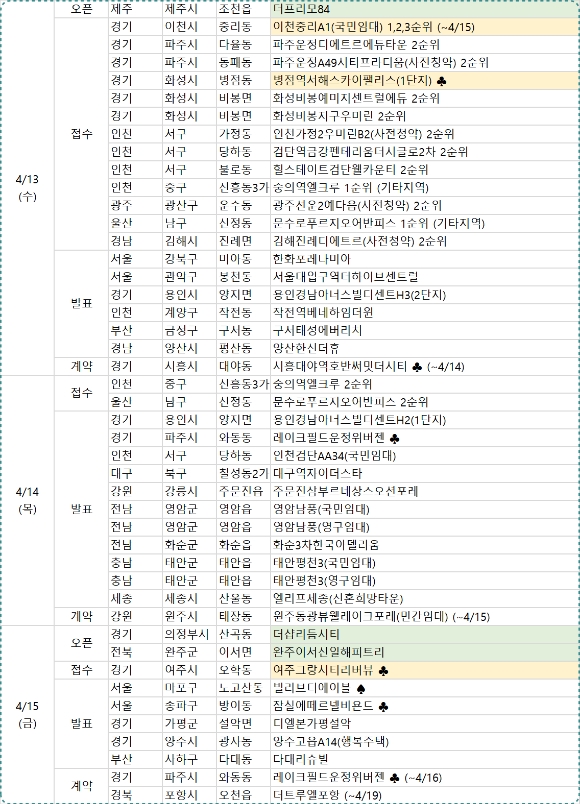Click the club symbol beside 잠실에떼르넬비욘드
Viewport: 580px width, 804px height.
tap(383, 707)
